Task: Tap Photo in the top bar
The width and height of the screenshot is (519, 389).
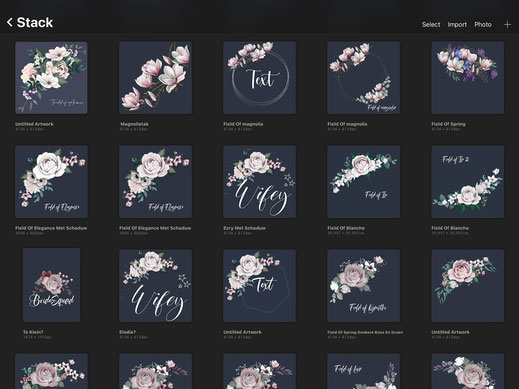Action: [x=483, y=25]
